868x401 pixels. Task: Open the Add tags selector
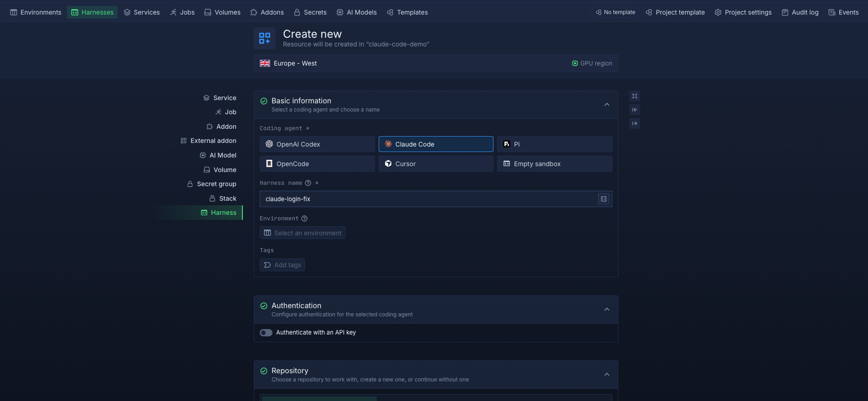coord(282,265)
